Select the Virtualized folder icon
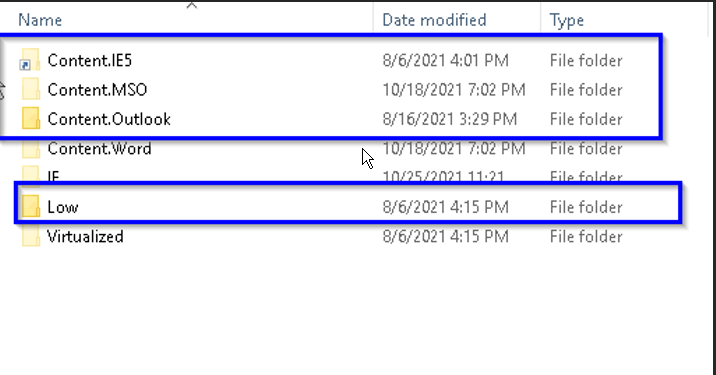Screen dimensions: 716x375 pyautogui.click(x=31, y=236)
